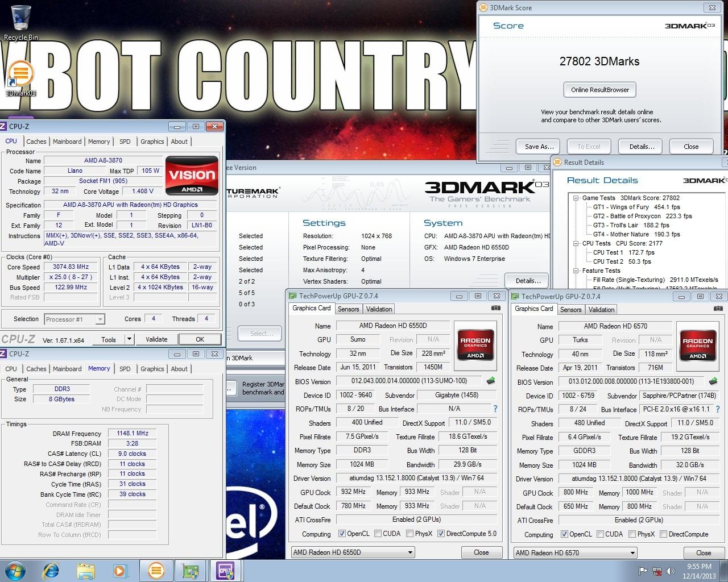Image resolution: width=728 pixels, height=582 pixels.
Task: Open Validation tab in HD 6570 GPU-Z
Action: pos(601,310)
